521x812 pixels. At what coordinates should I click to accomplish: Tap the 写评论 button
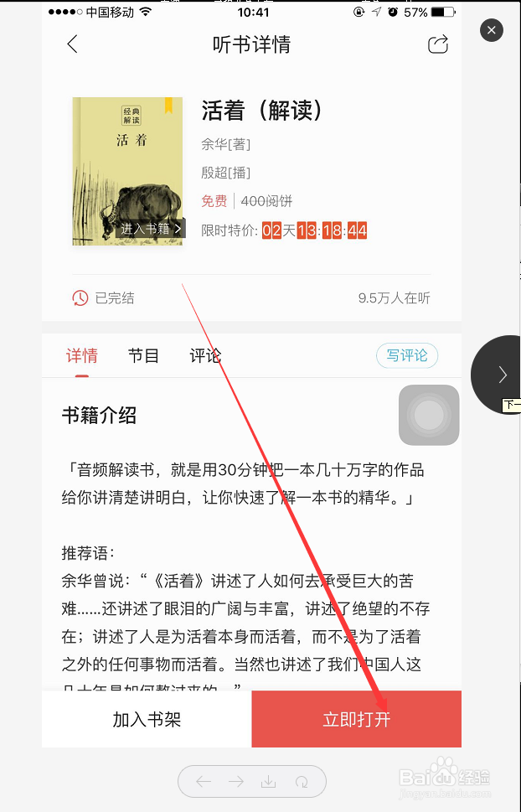[407, 356]
